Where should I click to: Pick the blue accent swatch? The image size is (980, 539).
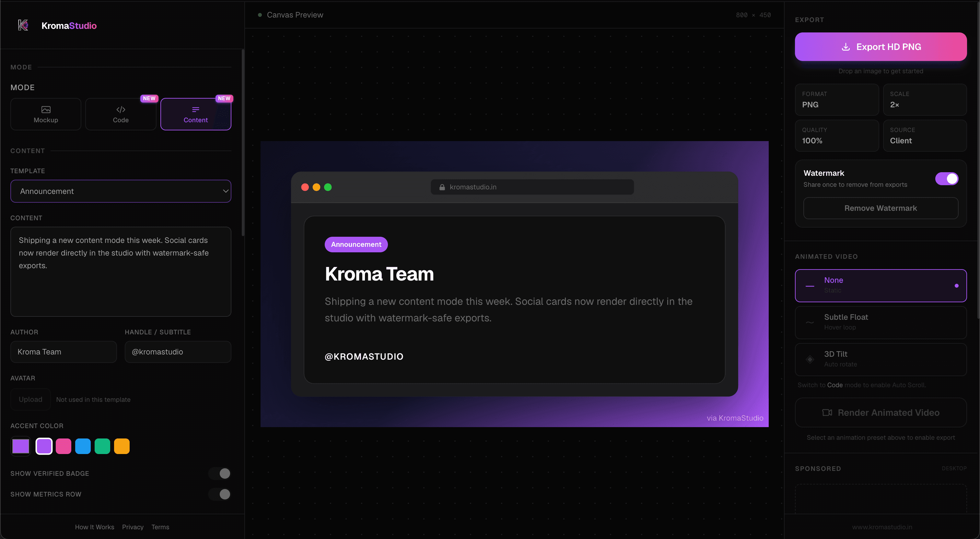click(x=83, y=446)
